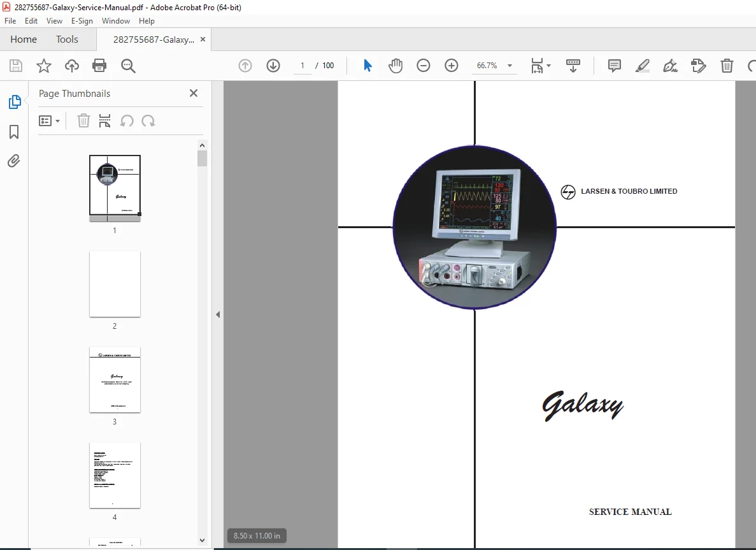Image resolution: width=756 pixels, height=550 pixels.
Task: Upload the document to cloud
Action: 72,66
